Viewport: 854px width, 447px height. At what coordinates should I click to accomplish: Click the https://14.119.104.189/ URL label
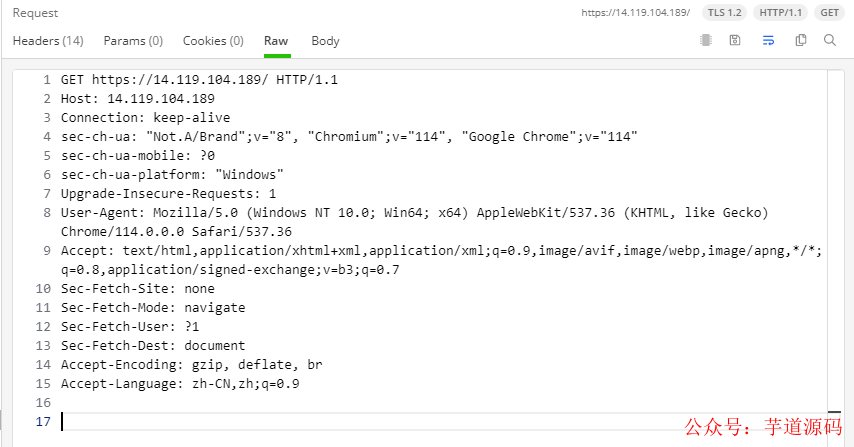pos(636,13)
